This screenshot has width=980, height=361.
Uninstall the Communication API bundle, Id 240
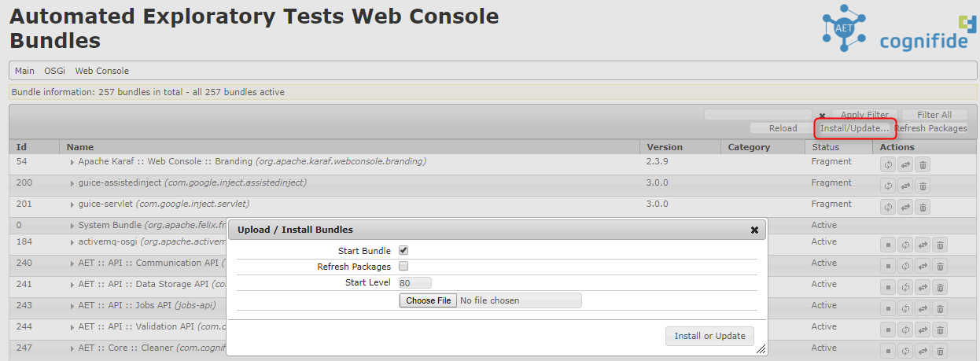click(x=941, y=267)
